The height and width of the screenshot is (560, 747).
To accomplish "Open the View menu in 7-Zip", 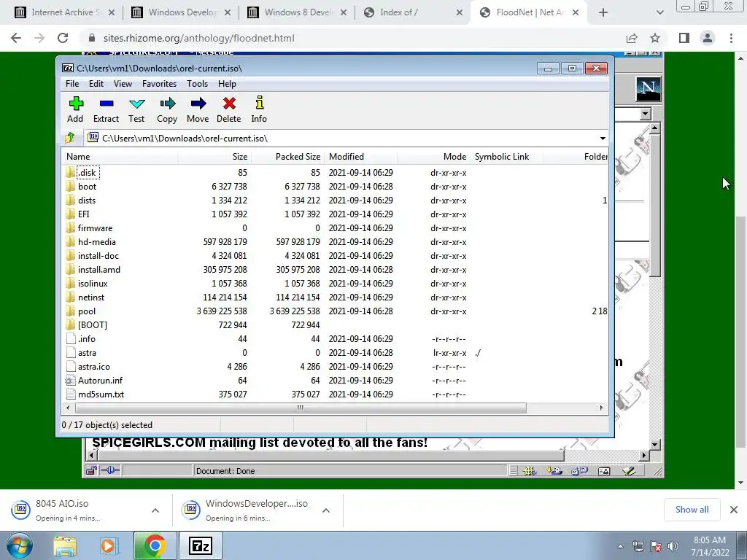I will [x=123, y=84].
